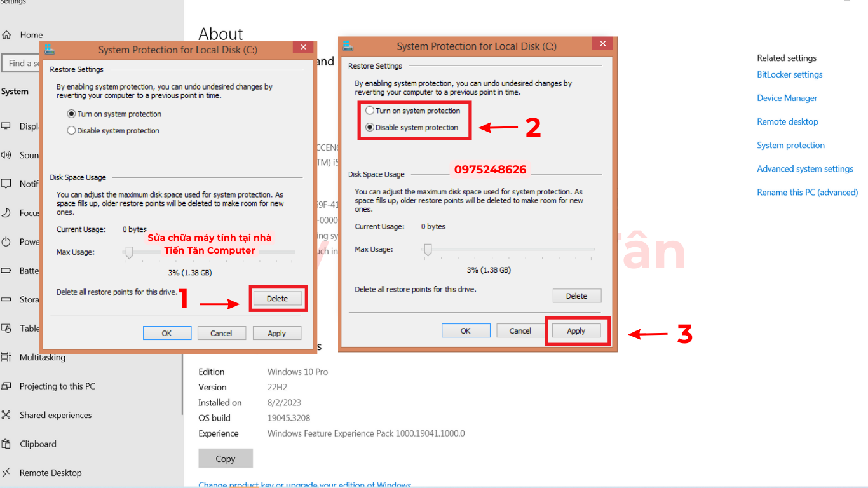This screenshot has width=868, height=488.
Task: Click Windows 10 Pro edition text
Action: 297,372
